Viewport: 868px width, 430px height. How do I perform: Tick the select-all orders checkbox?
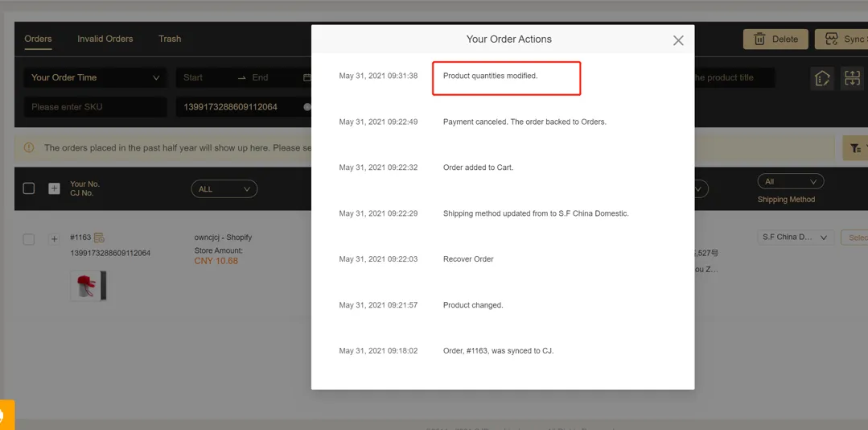(29, 188)
